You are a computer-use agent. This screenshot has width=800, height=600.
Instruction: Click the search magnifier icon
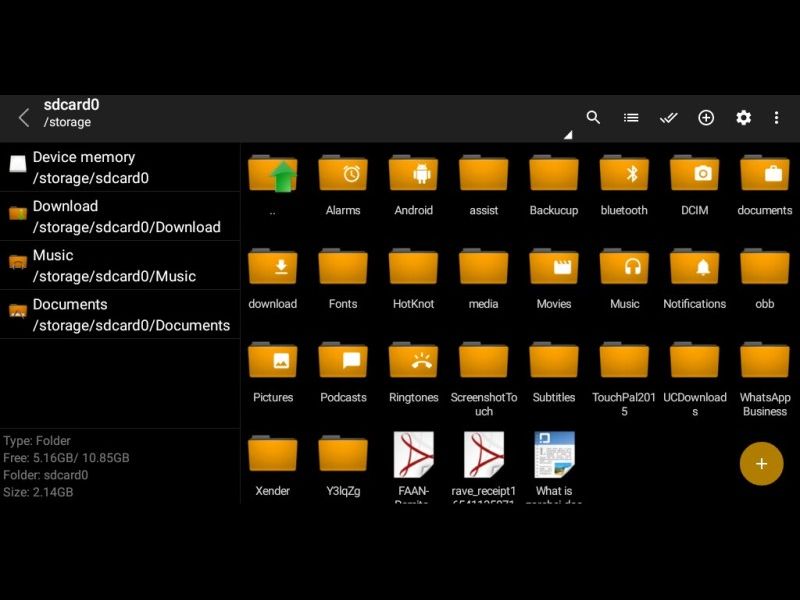pyautogui.click(x=593, y=118)
